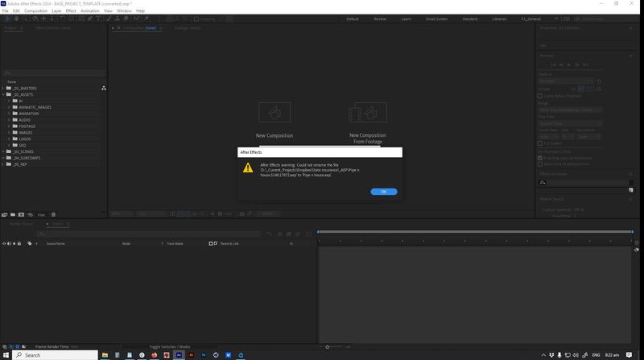Expand the _01_MASTERS folder
Image resolution: width=644 pixels, height=360 pixels.
tap(5, 88)
